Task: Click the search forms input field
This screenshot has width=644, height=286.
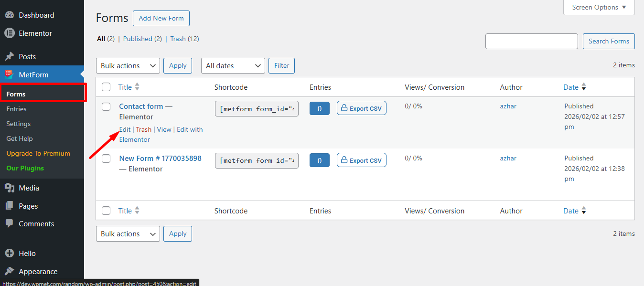Action: point(531,41)
